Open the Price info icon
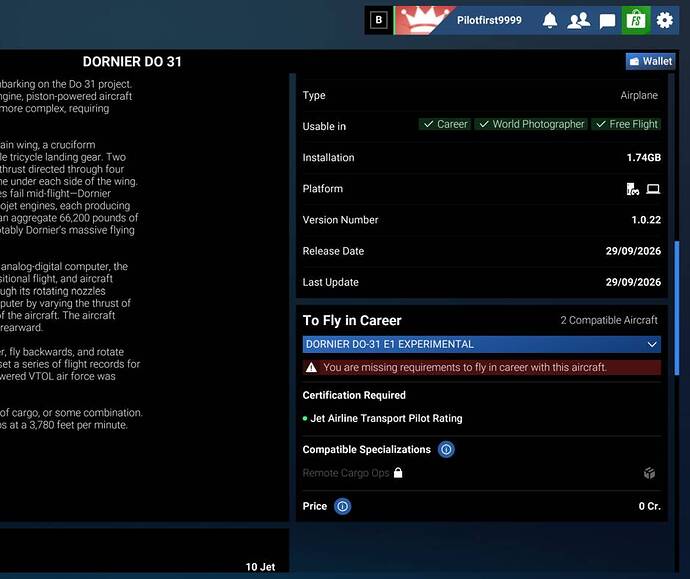The image size is (690, 579). [342, 506]
